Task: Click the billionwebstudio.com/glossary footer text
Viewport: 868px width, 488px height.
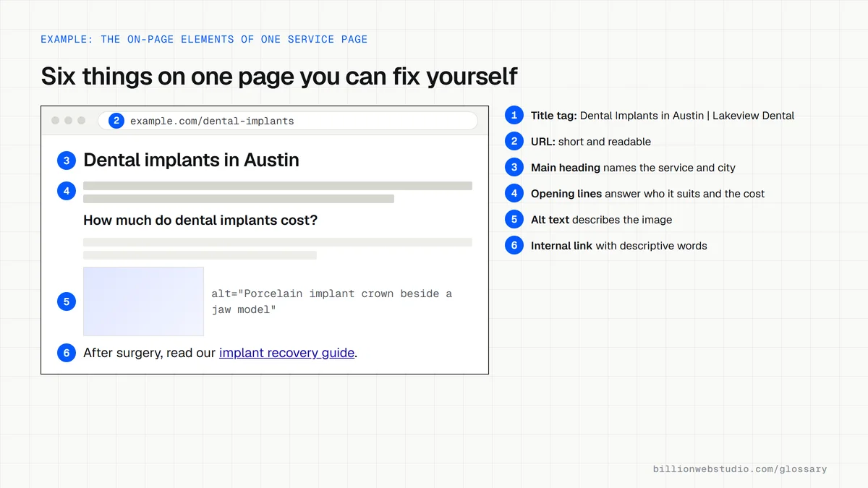Action: 740,469
